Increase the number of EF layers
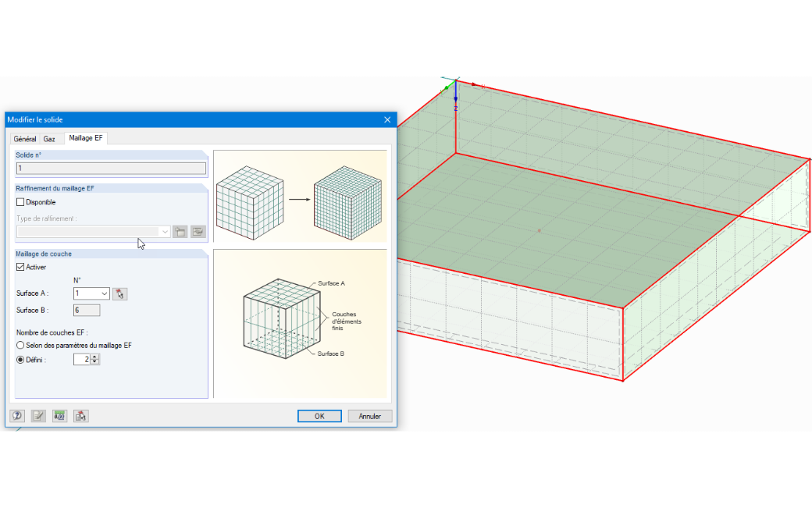 tap(94, 357)
